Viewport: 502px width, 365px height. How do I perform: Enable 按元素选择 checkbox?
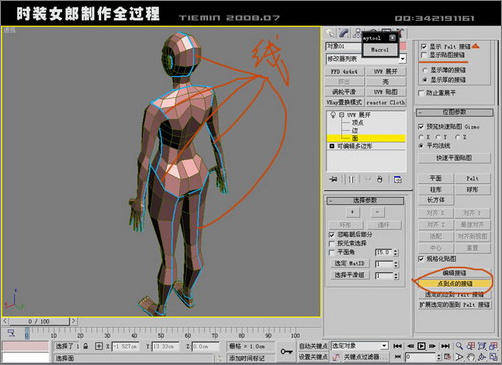(x=332, y=244)
